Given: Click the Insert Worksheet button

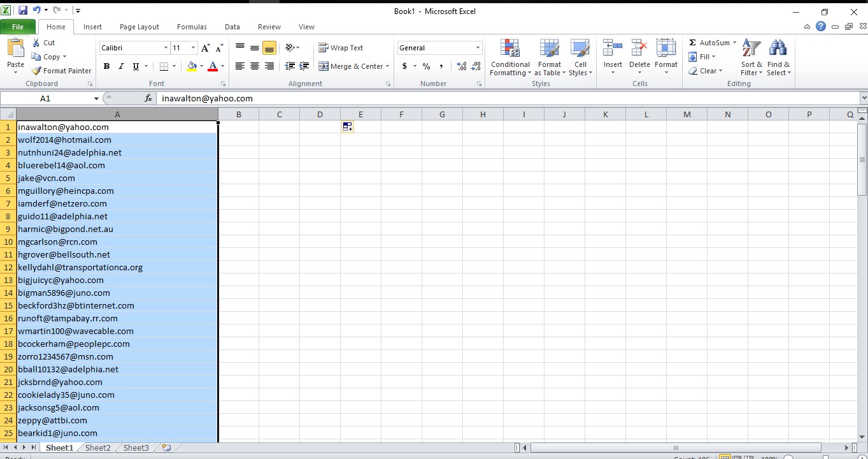Looking at the screenshot, I should 164,448.
